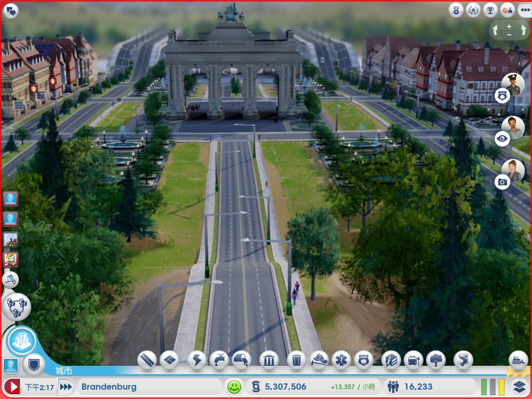Select the second unknown player avatar
This screenshot has width=532, height=399.
coord(10,219)
